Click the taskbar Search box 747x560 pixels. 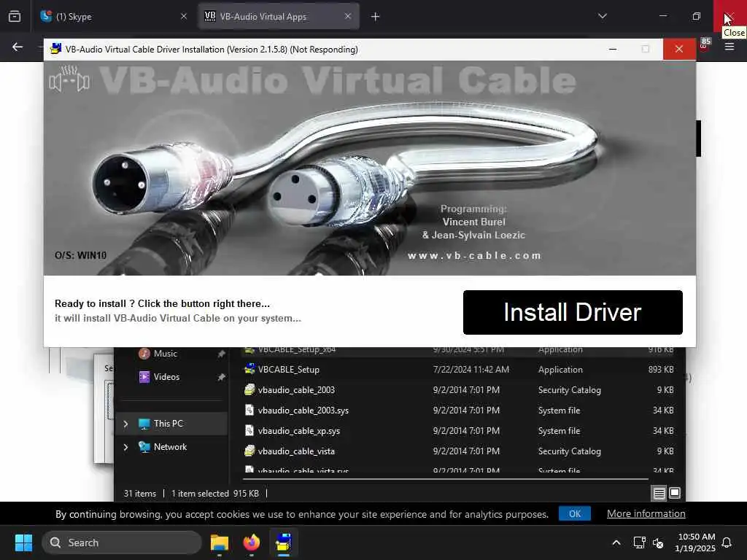(x=122, y=542)
